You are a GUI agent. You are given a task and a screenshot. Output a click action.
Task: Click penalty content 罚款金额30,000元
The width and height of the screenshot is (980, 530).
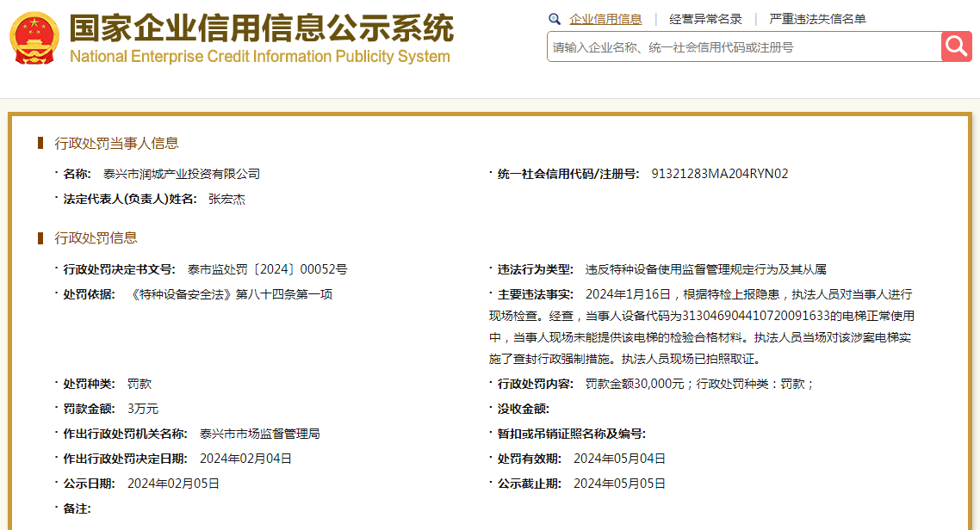[x=635, y=384]
